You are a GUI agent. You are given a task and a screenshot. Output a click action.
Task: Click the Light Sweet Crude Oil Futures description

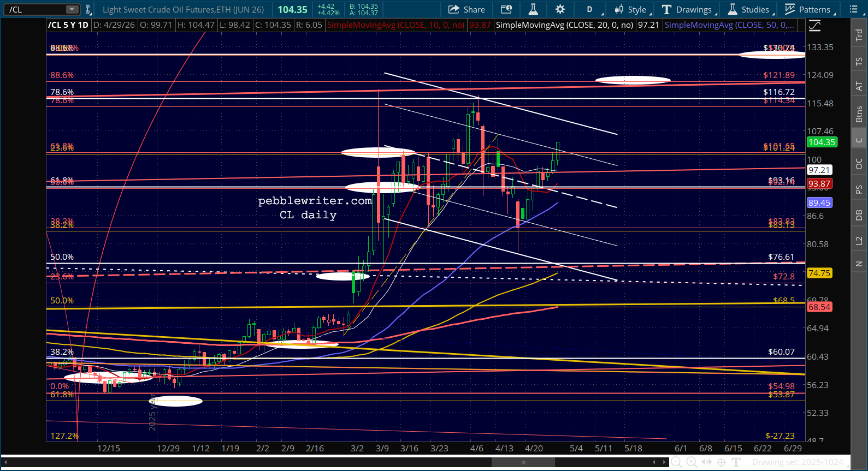pos(183,9)
